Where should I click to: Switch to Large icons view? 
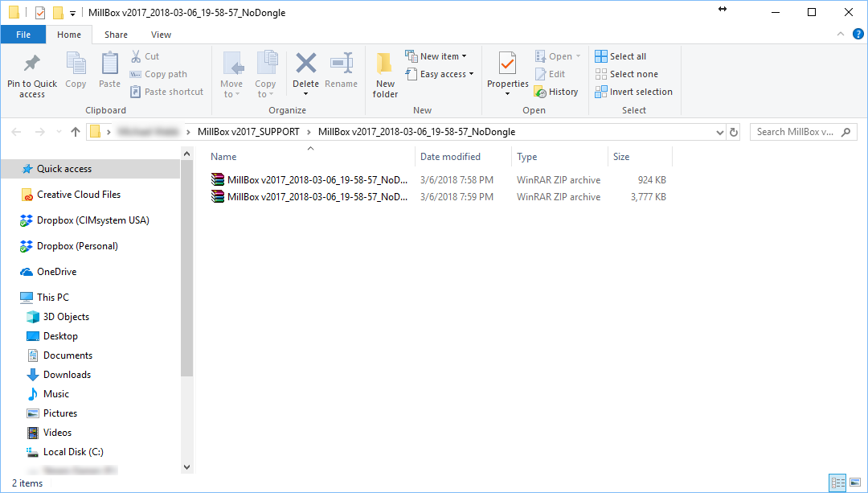[855, 483]
